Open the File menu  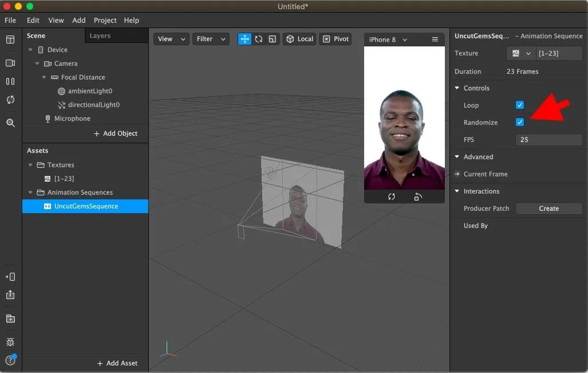tap(10, 20)
